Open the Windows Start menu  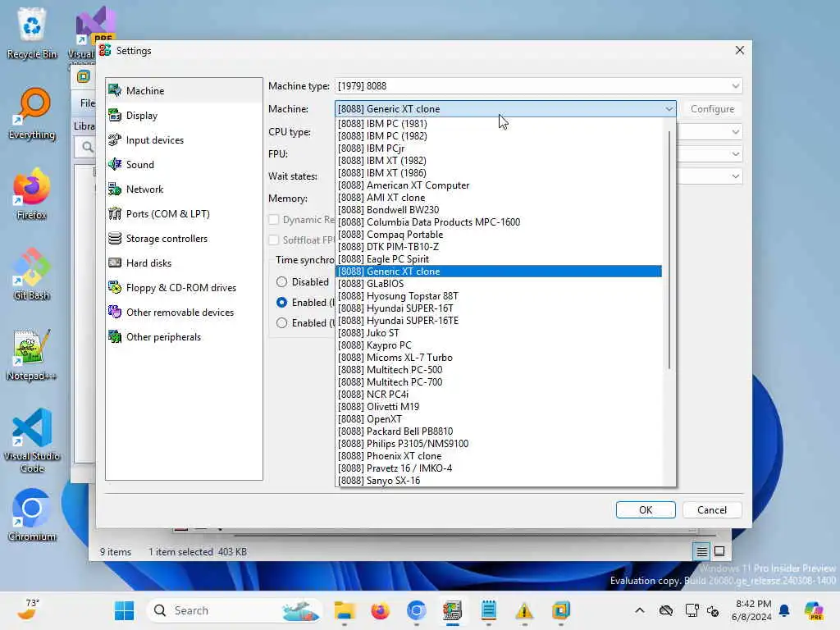point(125,610)
